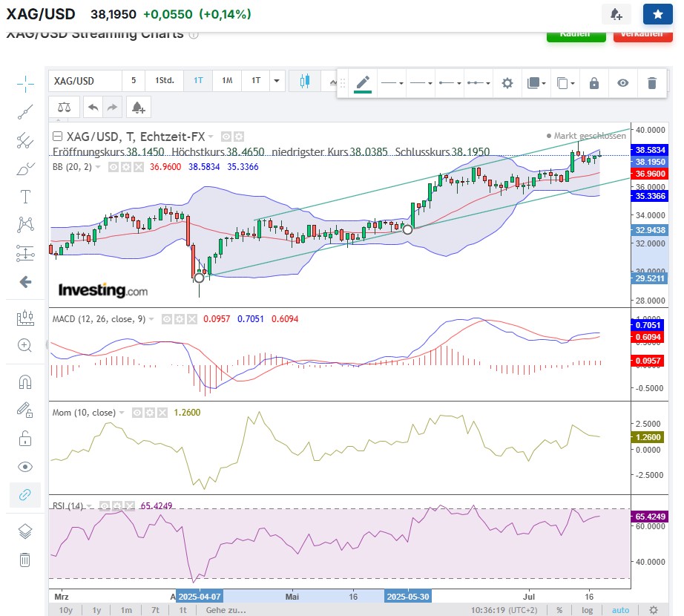This screenshot has width=684, height=616.
Task: Open candlestick chart style selector
Action: (304, 81)
